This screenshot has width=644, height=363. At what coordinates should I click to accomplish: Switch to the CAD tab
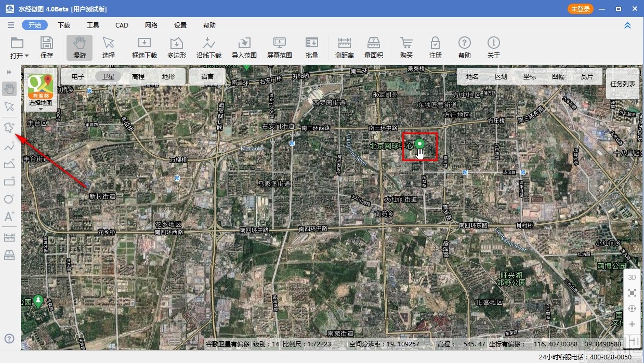pos(122,25)
